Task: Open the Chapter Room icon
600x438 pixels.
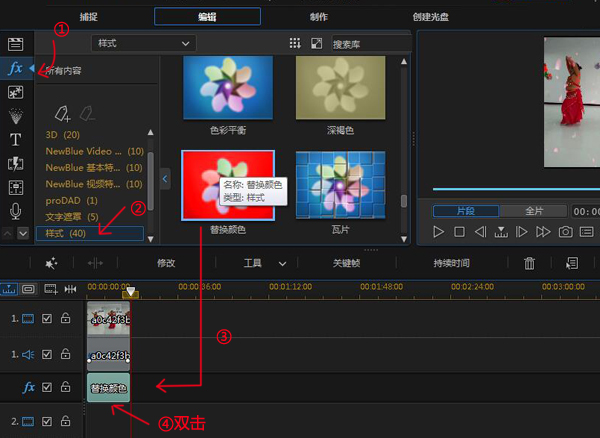Action: pyautogui.click(x=15, y=187)
